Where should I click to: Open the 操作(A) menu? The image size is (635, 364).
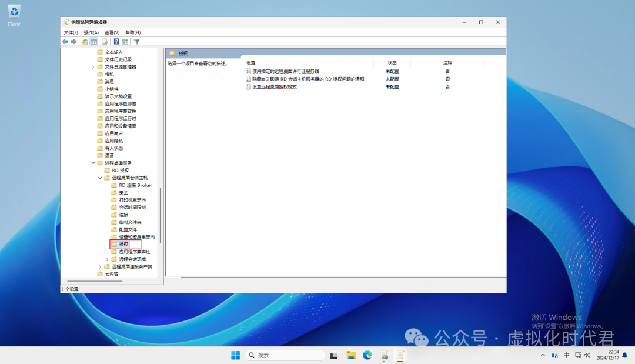[91, 32]
